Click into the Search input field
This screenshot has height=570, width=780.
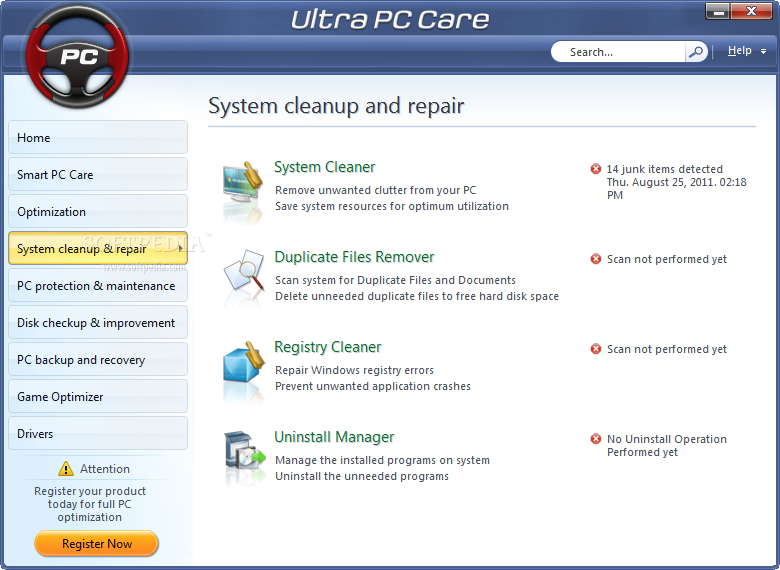coord(618,52)
